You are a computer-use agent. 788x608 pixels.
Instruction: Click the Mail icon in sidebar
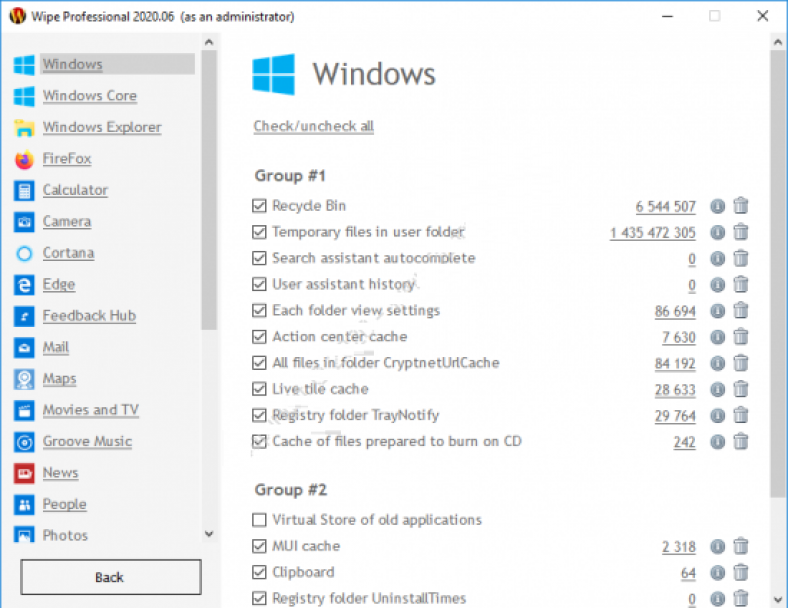(x=24, y=348)
